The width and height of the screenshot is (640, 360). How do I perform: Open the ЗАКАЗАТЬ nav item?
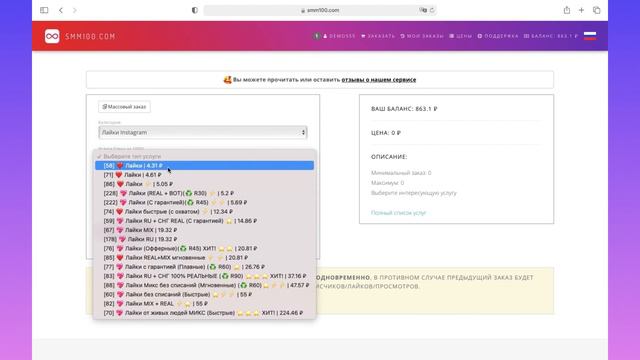(378, 36)
